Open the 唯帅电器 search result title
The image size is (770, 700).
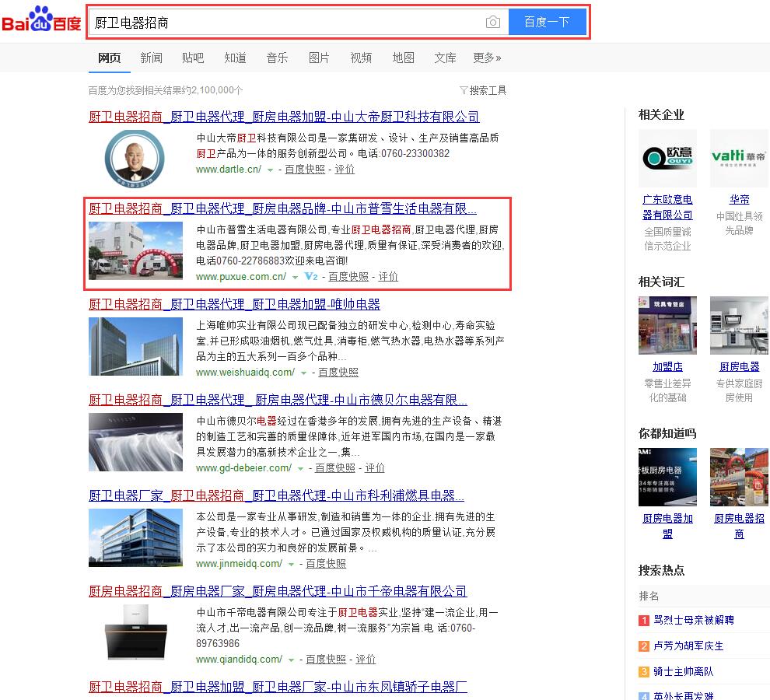click(234, 304)
